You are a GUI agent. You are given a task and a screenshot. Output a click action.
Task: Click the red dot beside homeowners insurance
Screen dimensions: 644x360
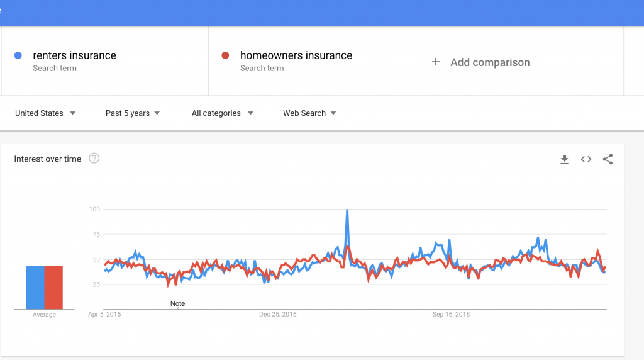pos(225,55)
